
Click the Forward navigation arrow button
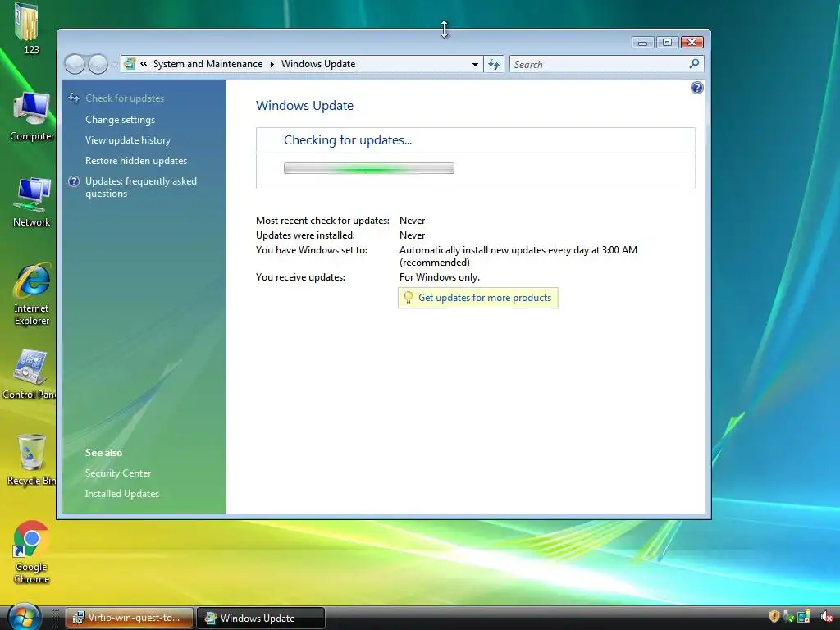[x=98, y=64]
